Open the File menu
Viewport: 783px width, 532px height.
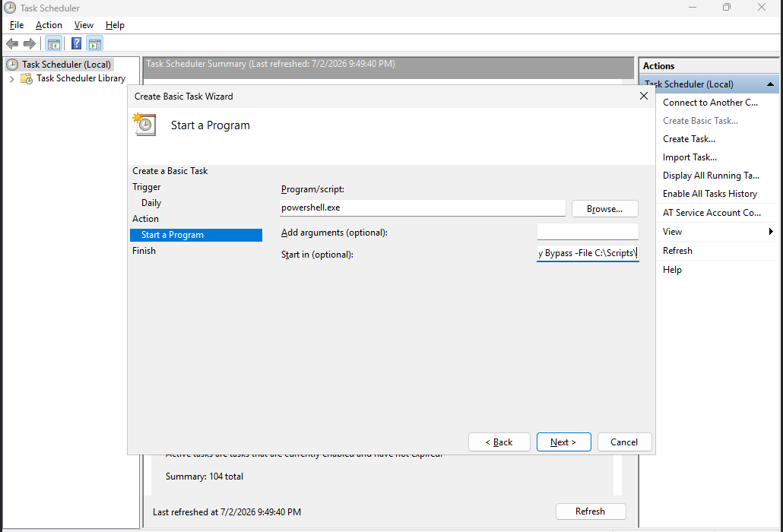pyautogui.click(x=17, y=25)
